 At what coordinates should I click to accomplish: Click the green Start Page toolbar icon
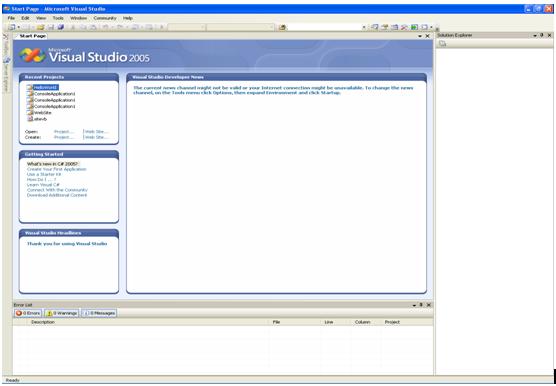point(414,27)
